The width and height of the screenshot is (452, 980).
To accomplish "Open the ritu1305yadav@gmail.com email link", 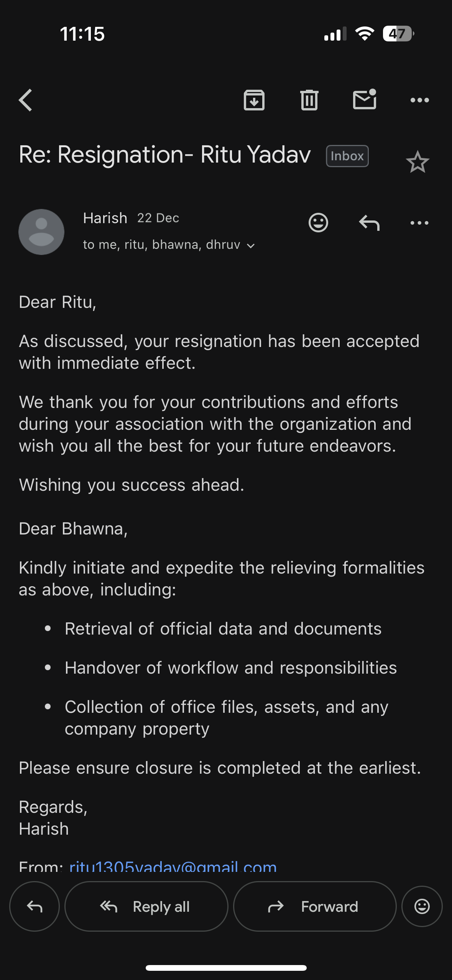I will point(173,866).
